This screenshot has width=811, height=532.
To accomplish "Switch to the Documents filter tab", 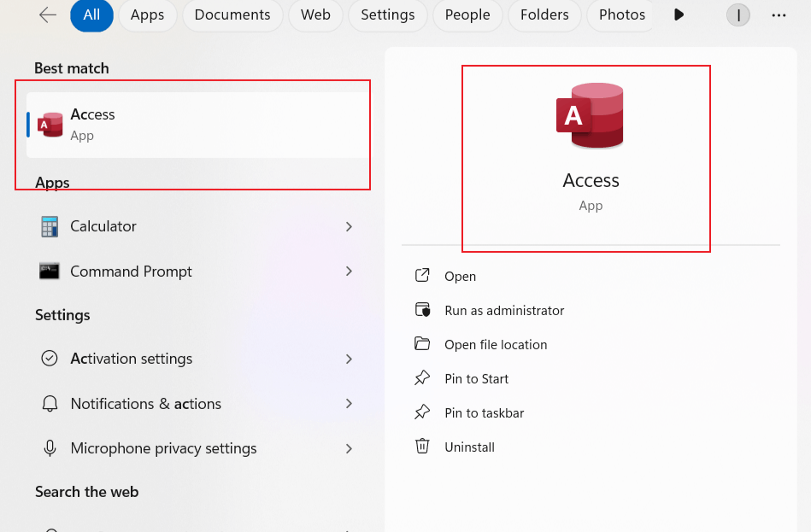I will 232,15.
